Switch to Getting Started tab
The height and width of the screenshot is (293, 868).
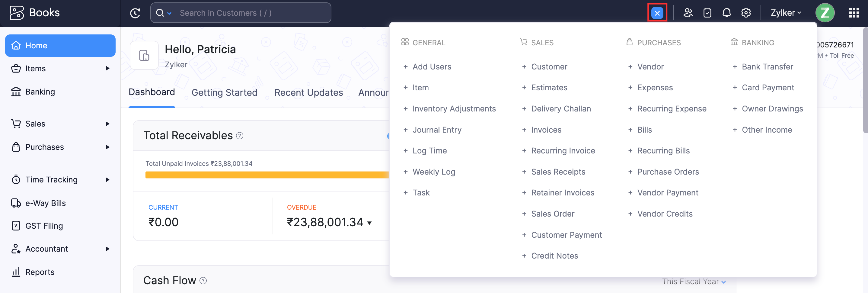224,92
